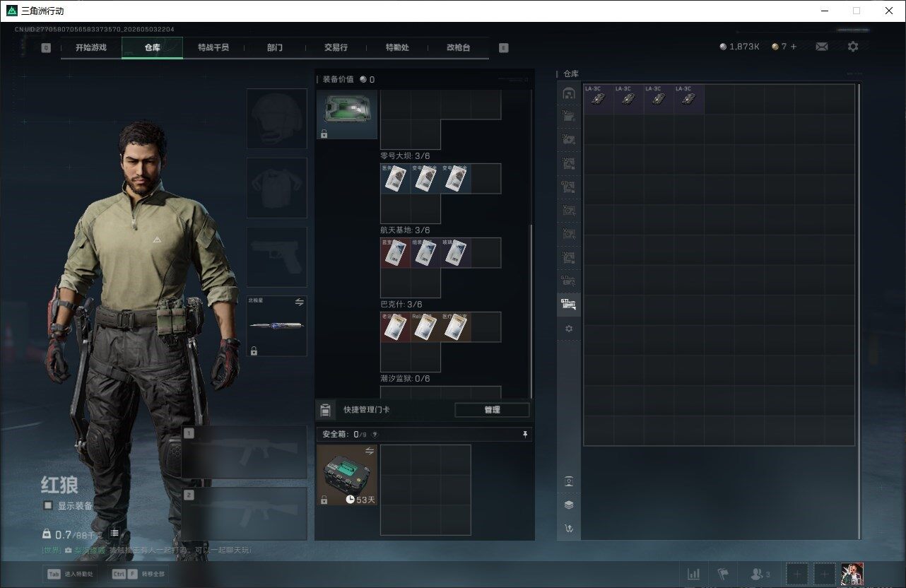Click primary weapon slot 1
906x588 pixels.
(245, 452)
